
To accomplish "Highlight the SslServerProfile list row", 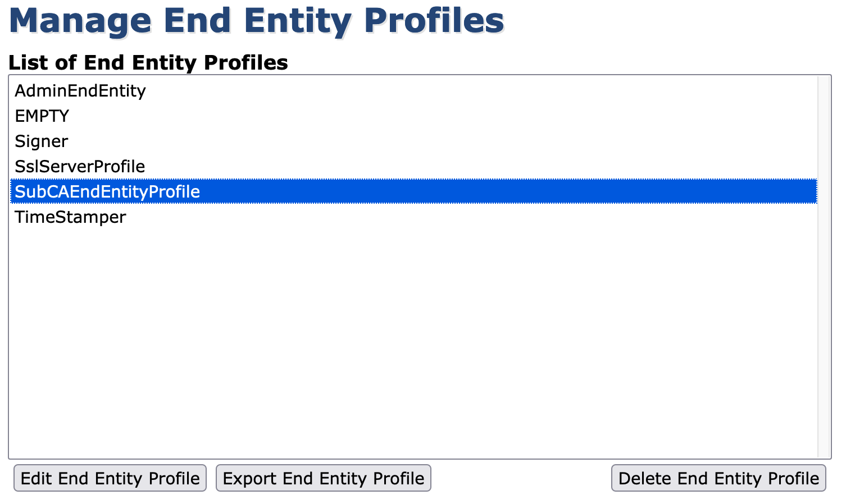I will pos(80,167).
